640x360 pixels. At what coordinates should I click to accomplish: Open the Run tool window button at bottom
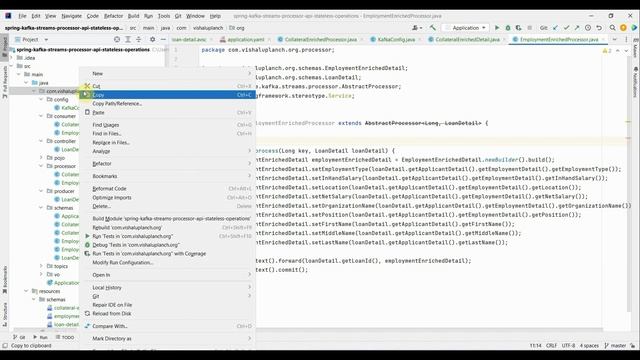click(x=40, y=337)
